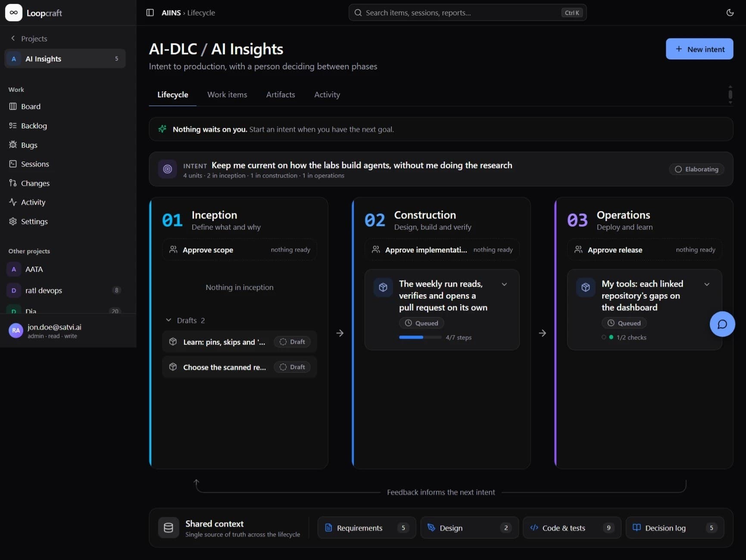The height and width of the screenshot is (560, 746).
Task: Click the Queued badge on weekly run card
Action: [421, 323]
